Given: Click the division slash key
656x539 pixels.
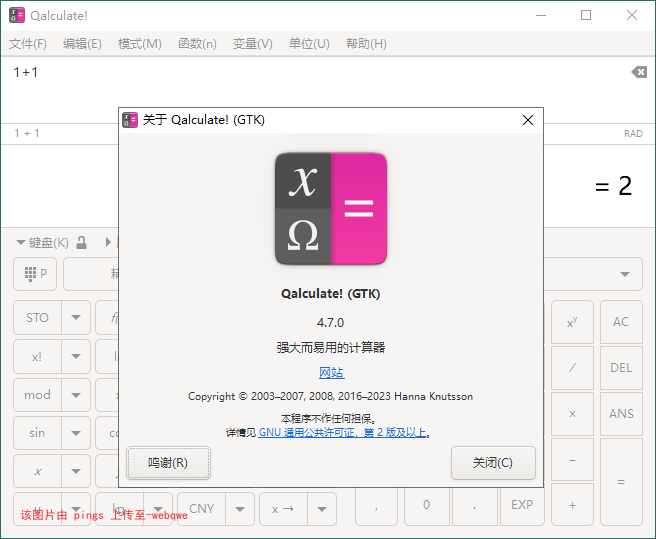Looking at the screenshot, I should 572,368.
